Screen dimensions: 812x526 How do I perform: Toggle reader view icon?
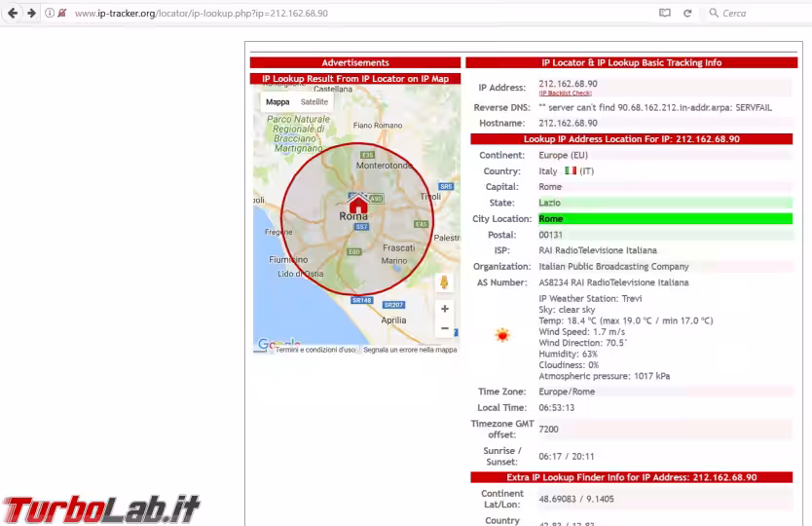(x=664, y=13)
